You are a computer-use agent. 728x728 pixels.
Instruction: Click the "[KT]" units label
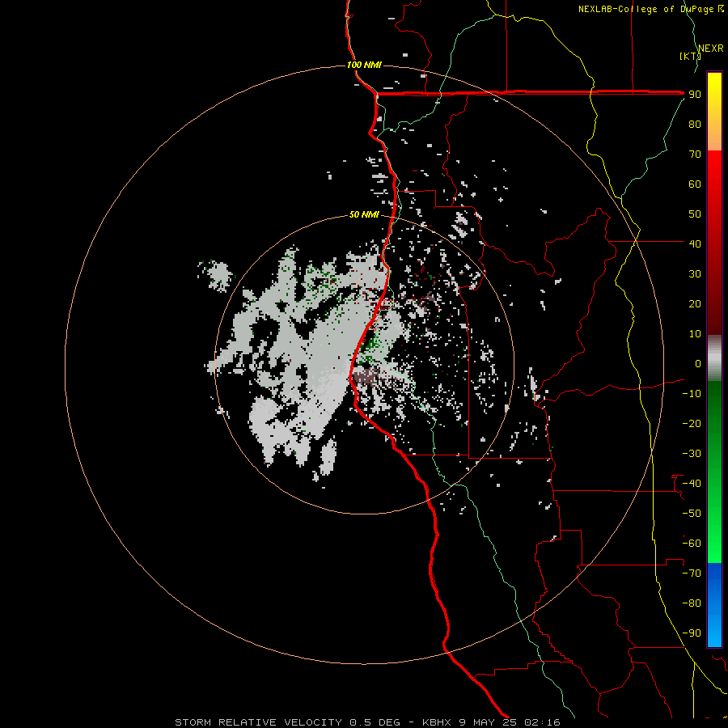(x=690, y=56)
